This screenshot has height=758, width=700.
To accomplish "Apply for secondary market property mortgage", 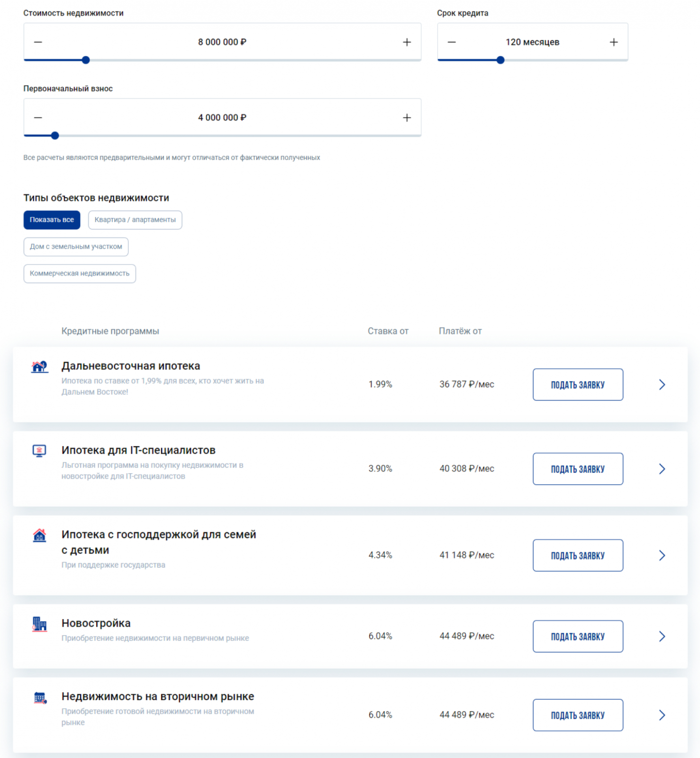I will 578,715.
